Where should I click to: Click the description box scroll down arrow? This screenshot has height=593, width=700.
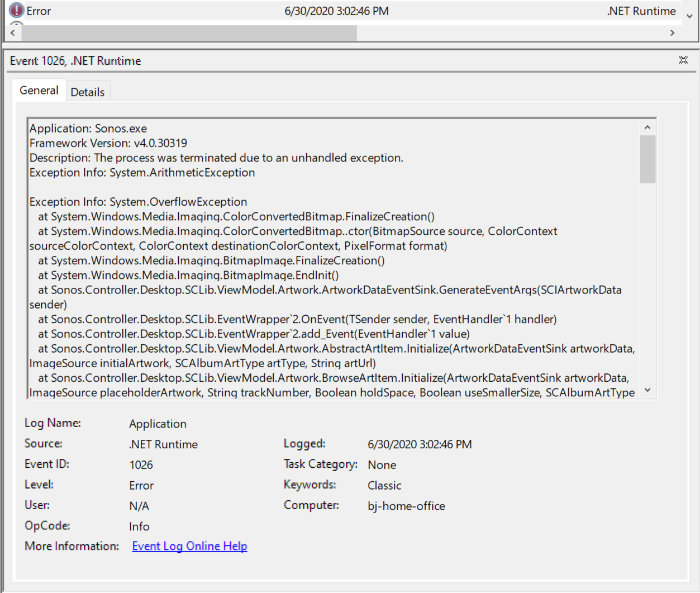point(647,390)
